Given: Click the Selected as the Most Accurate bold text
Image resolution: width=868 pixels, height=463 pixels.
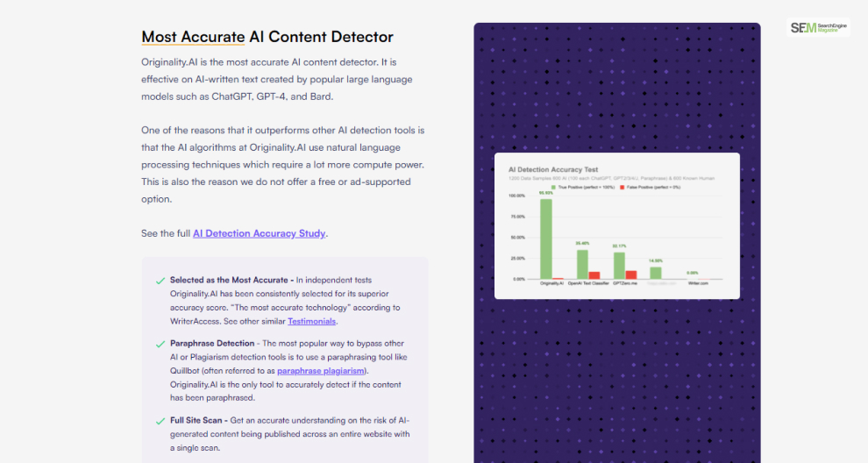Looking at the screenshot, I should tap(231, 281).
